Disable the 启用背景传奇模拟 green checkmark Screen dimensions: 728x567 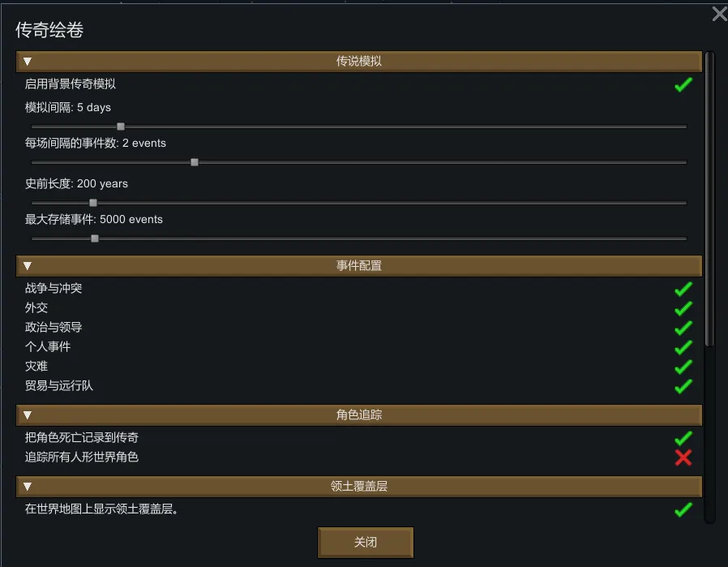(x=683, y=84)
